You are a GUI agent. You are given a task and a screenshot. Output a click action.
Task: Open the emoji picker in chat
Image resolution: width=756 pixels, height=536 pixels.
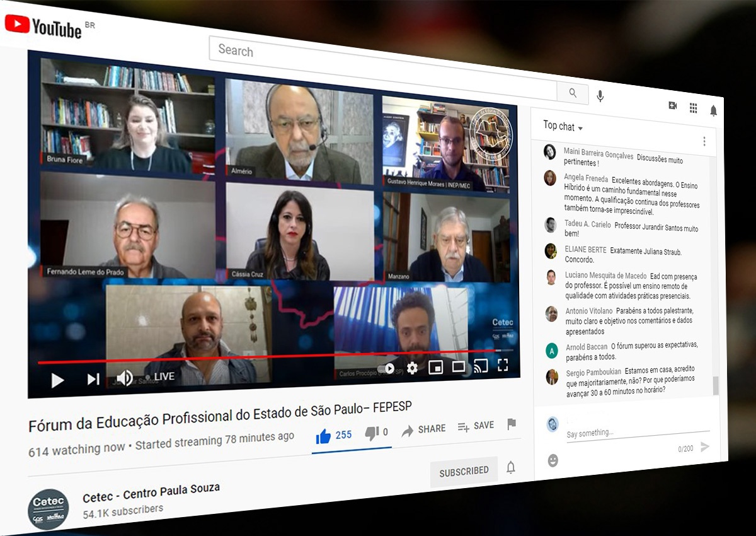[553, 460]
